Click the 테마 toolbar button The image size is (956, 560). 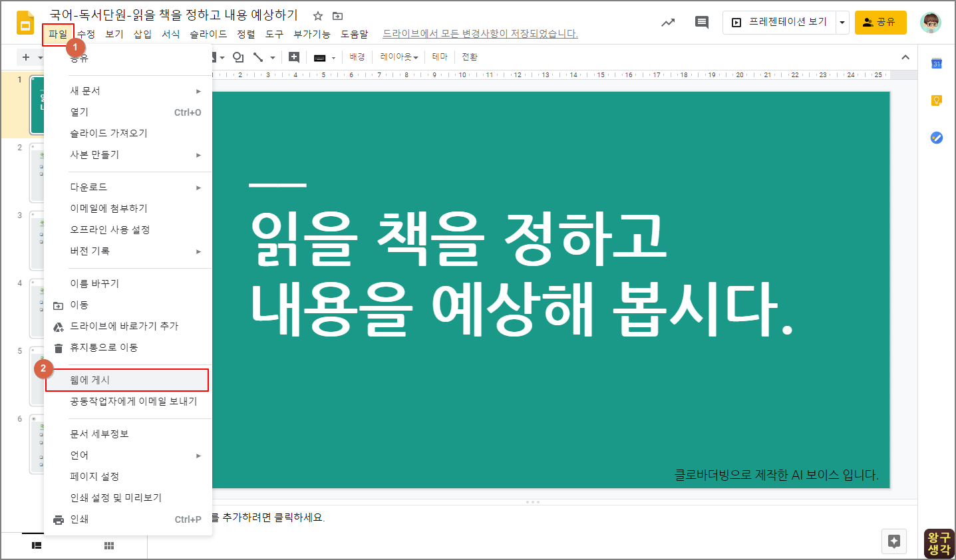click(x=440, y=57)
